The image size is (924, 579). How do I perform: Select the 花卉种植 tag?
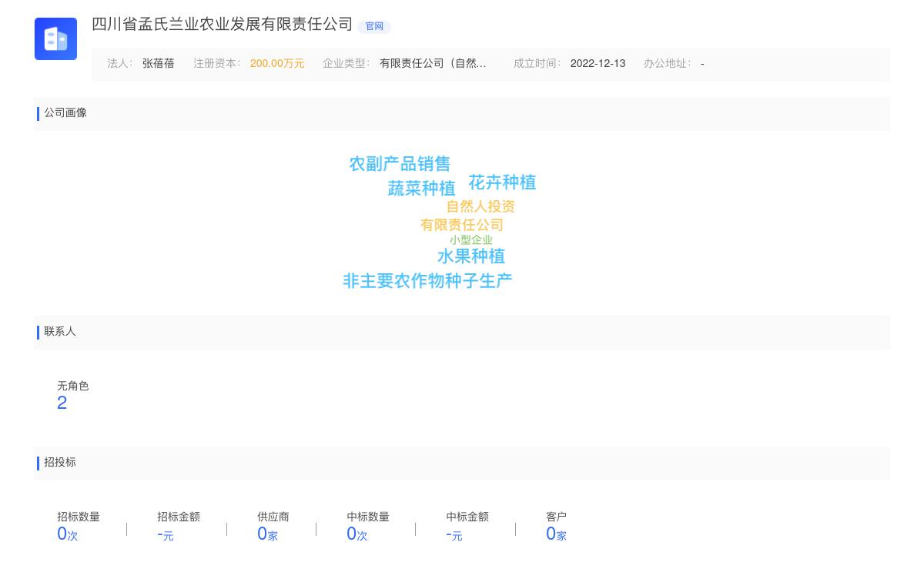(502, 182)
